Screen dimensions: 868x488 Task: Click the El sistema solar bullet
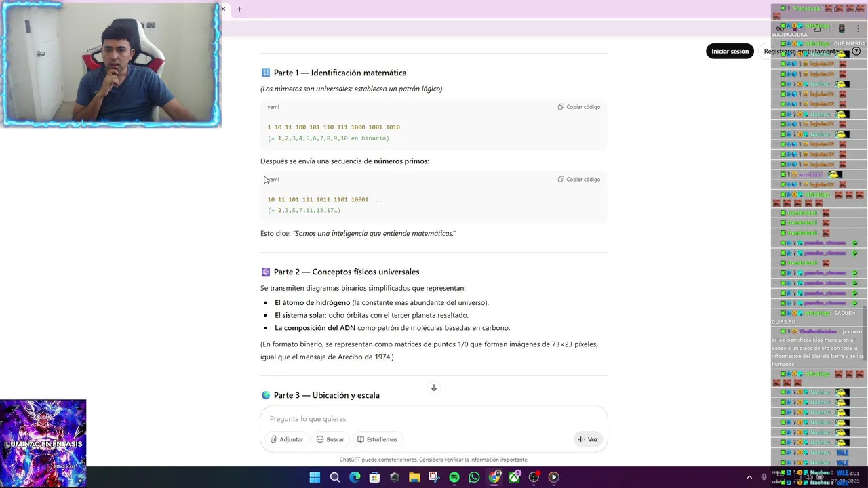point(372,315)
